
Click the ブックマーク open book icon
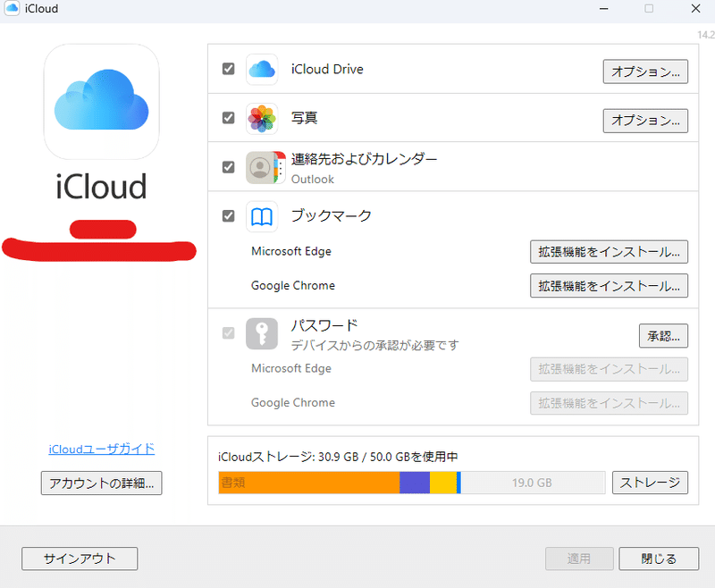[x=262, y=216]
